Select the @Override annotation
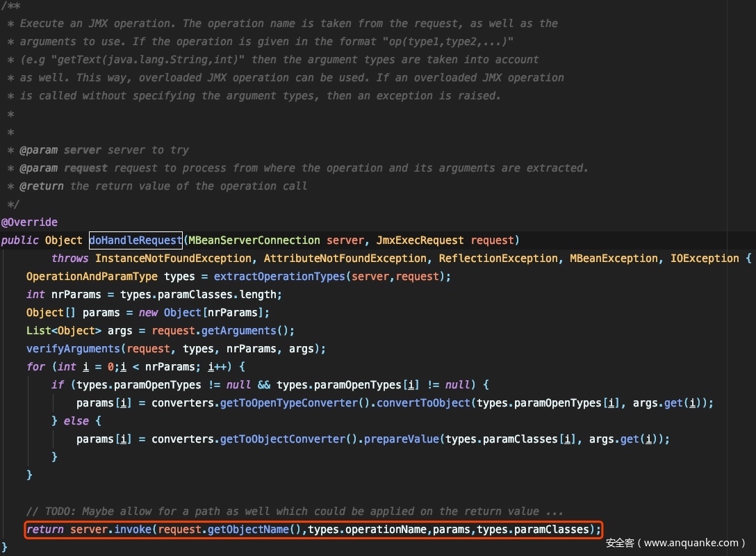 click(29, 222)
